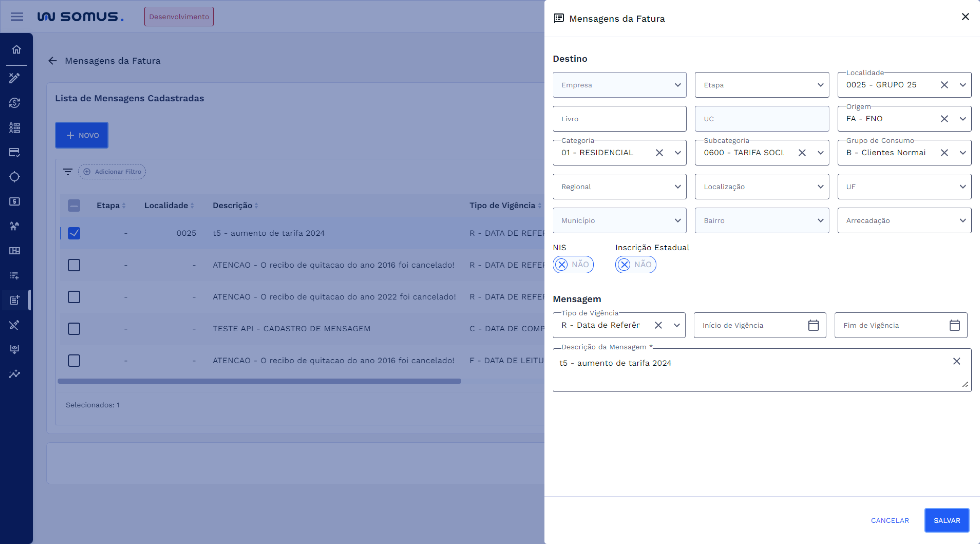Click the filter list icon

[x=68, y=172]
